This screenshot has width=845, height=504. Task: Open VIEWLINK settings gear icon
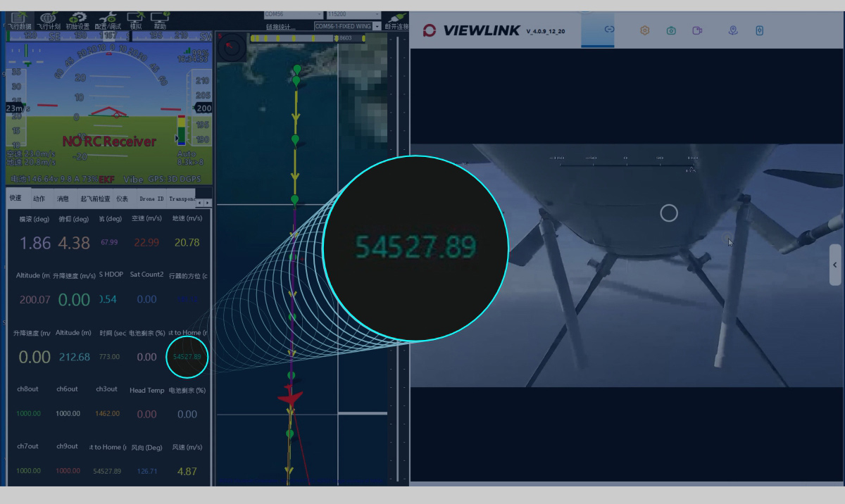tap(644, 30)
